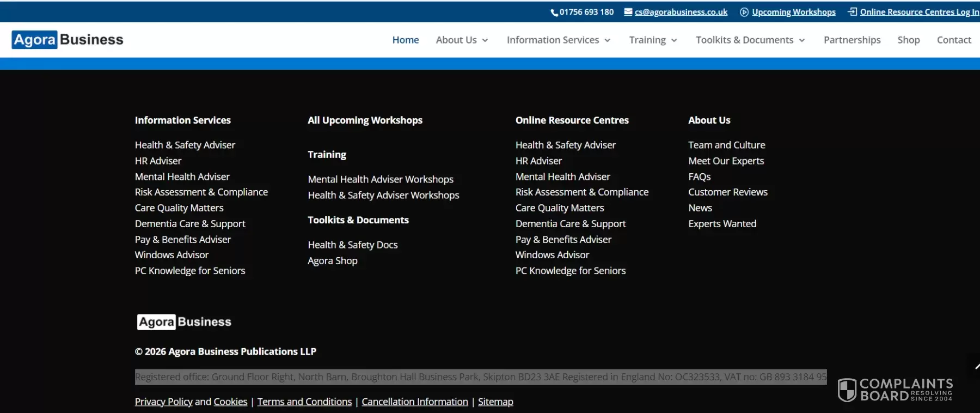Expand the Information Services dropdown
Viewport: 980px width, 413px height.
(x=558, y=40)
